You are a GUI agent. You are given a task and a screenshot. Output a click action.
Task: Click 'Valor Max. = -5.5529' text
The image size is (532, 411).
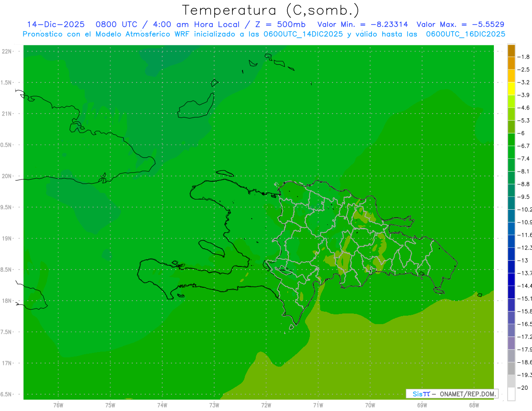(461, 25)
